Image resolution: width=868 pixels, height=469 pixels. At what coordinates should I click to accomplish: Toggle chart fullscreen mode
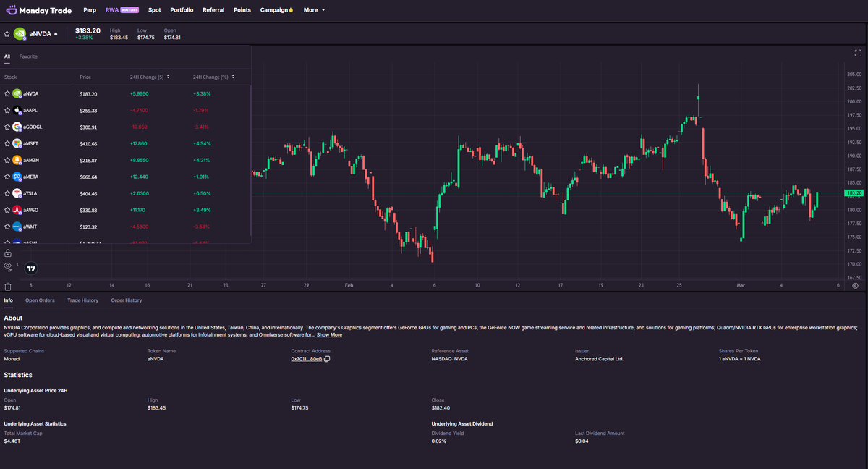(858, 53)
